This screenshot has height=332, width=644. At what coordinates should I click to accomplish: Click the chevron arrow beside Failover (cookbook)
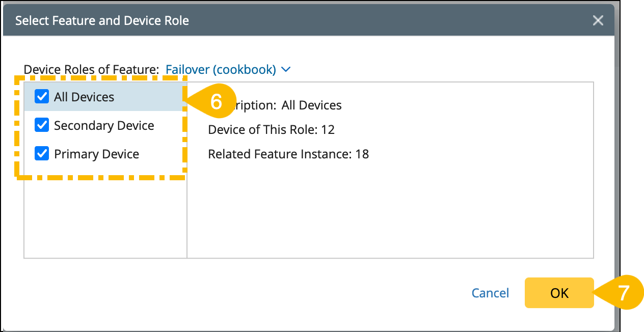(286, 69)
